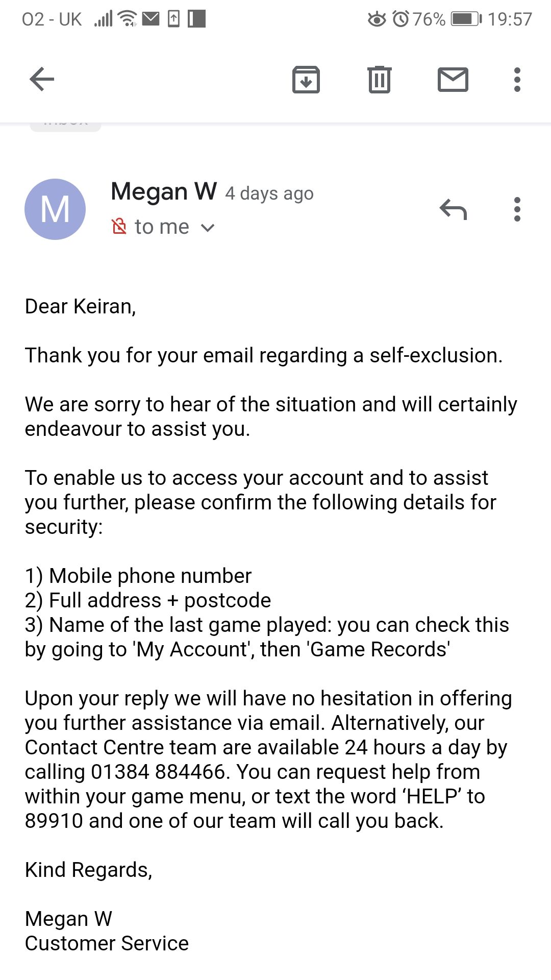Open Megan W's sender avatar

(x=55, y=209)
